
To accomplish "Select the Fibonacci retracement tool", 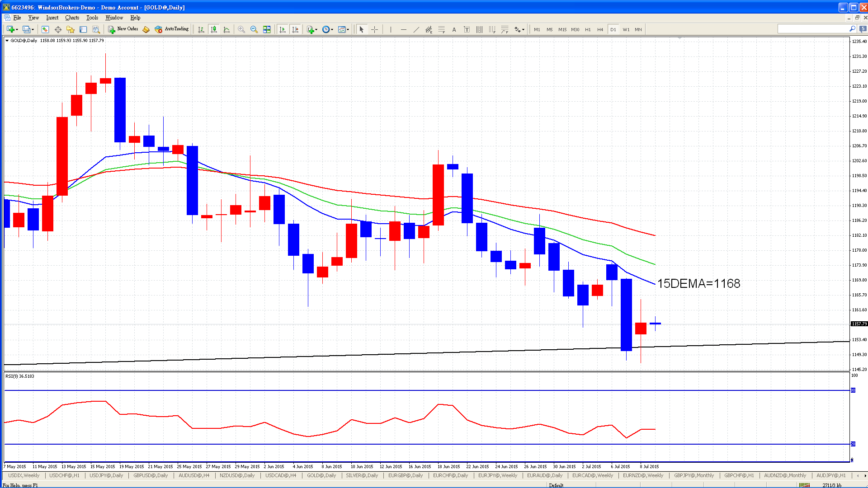I will 442,29.
